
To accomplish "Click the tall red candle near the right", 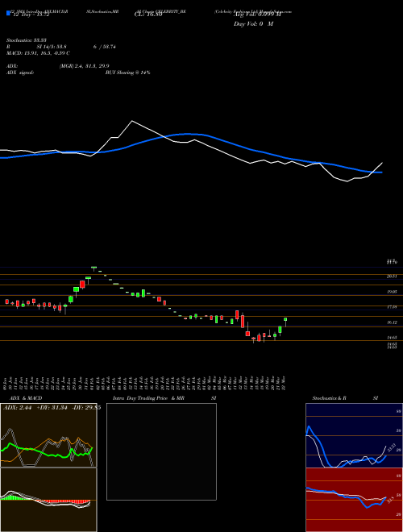I will click(243, 321).
